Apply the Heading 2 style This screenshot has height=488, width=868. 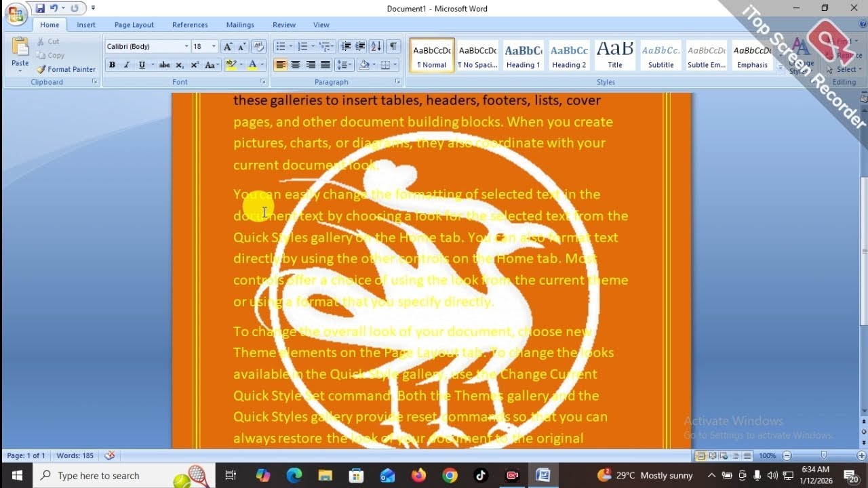pos(569,56)
